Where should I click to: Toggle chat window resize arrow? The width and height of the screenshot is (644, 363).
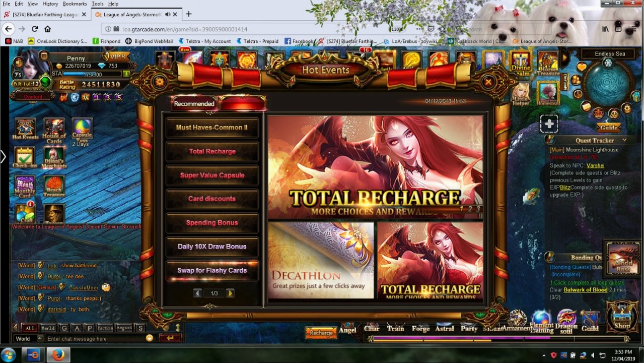click(177, 328)
